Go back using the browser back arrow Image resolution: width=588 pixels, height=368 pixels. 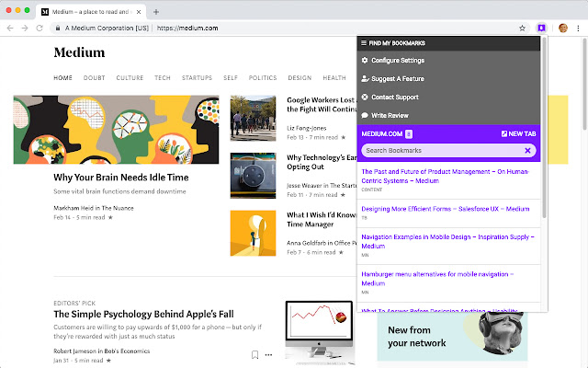pyautogui.click(x=10, y=29)
